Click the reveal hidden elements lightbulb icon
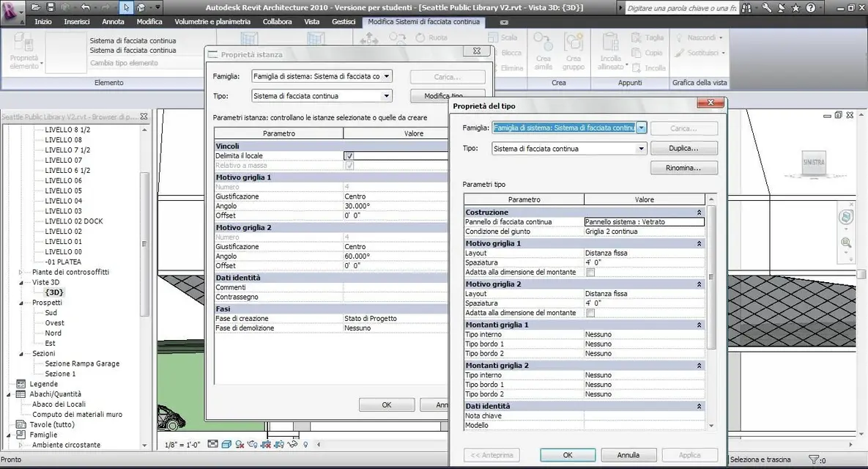Image resolution: width=868 pixels, height=469 pixels. coord(305,444)
